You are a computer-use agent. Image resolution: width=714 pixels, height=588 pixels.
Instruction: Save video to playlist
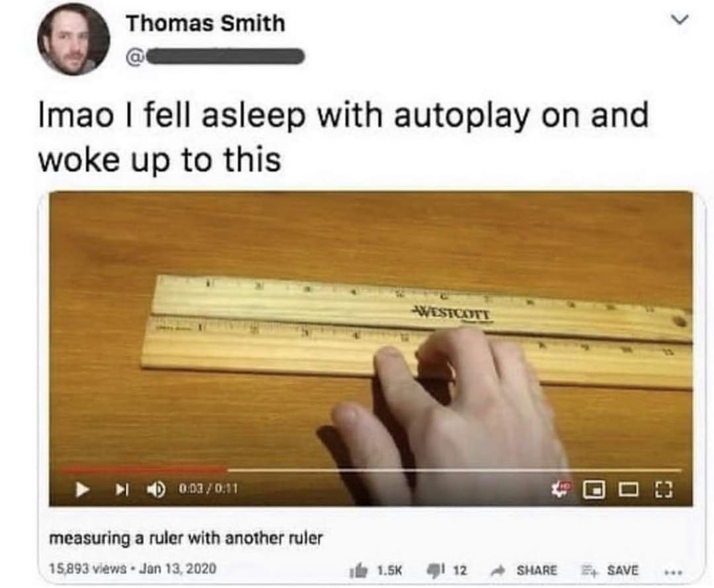pyautogui.click(x=610, y=570)
